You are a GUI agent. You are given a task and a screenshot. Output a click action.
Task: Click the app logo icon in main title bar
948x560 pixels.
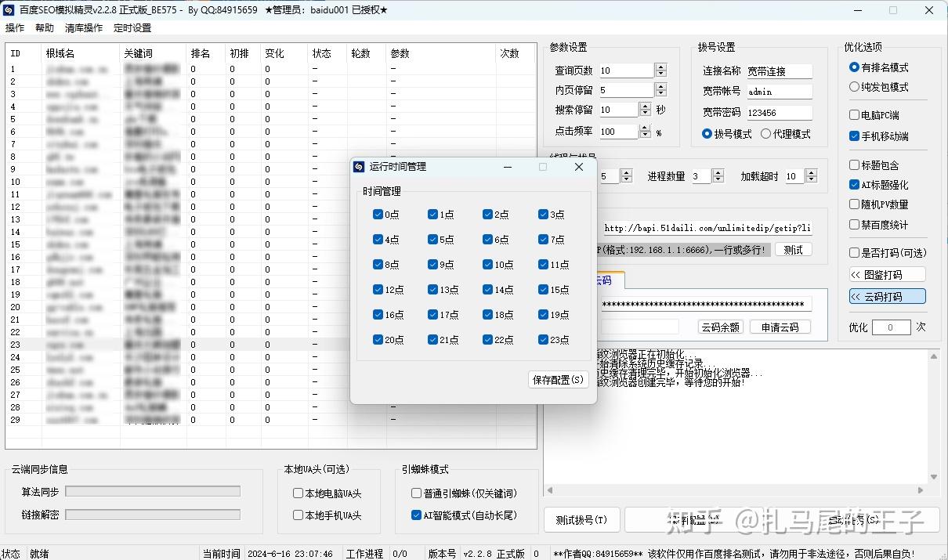9,10
